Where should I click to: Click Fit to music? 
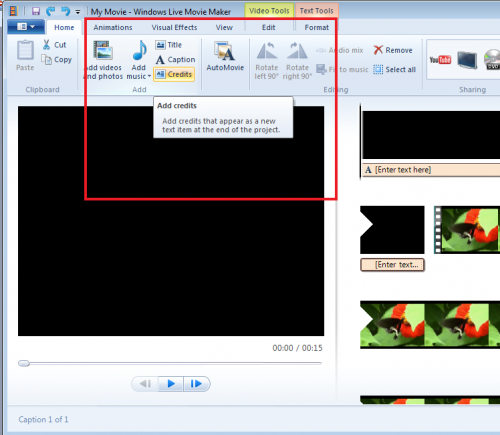point(342,69)
